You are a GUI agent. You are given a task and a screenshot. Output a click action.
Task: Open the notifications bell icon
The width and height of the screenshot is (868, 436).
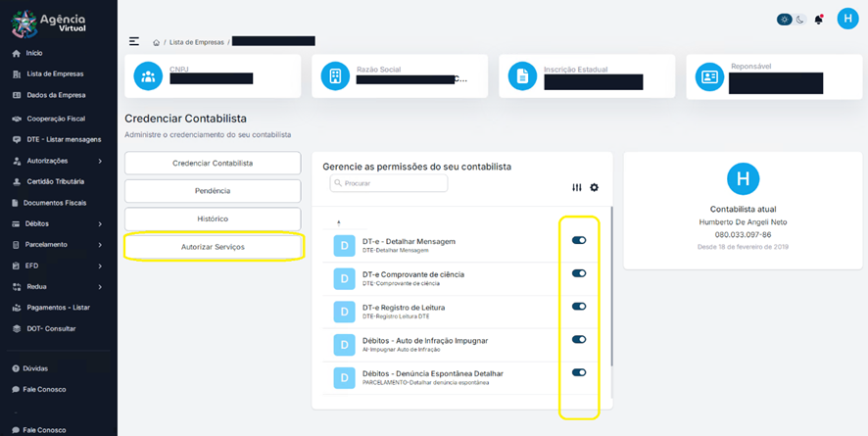(x=819, y=20)
